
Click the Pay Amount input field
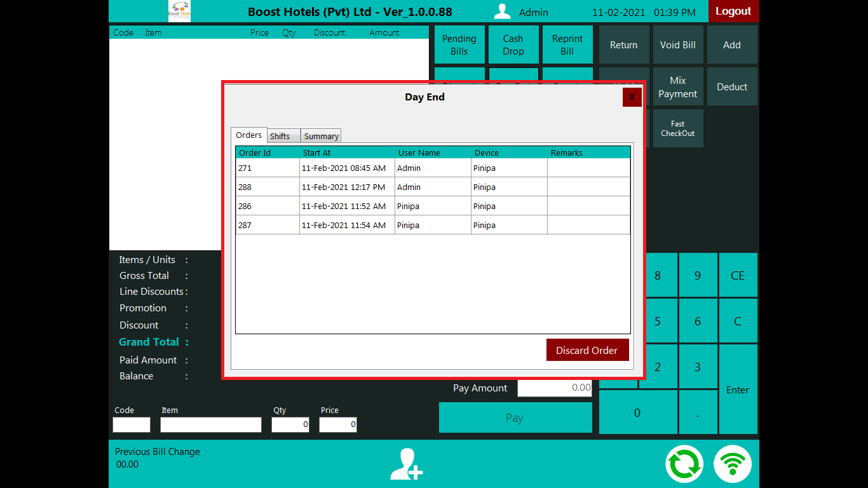coord(554,388)
